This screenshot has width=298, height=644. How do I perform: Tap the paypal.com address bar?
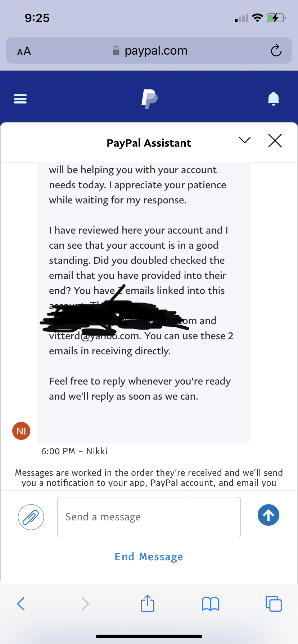(x=150, y=51)
